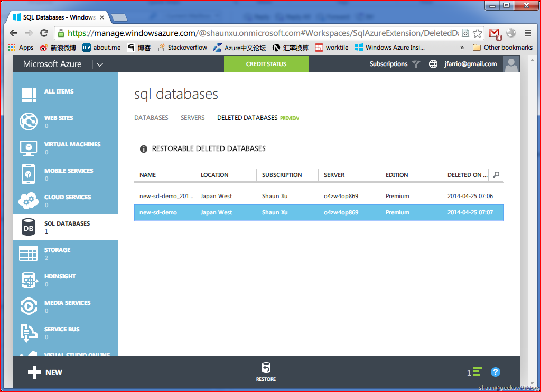Close the SQL Databases browser tab
This screenshot has width=541, height=392.
[102, 17]
